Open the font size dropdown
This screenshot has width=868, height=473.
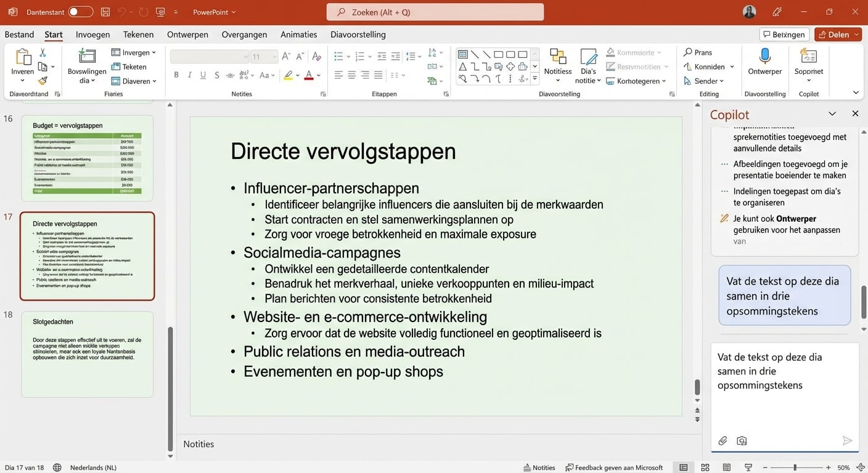[272, 56]
